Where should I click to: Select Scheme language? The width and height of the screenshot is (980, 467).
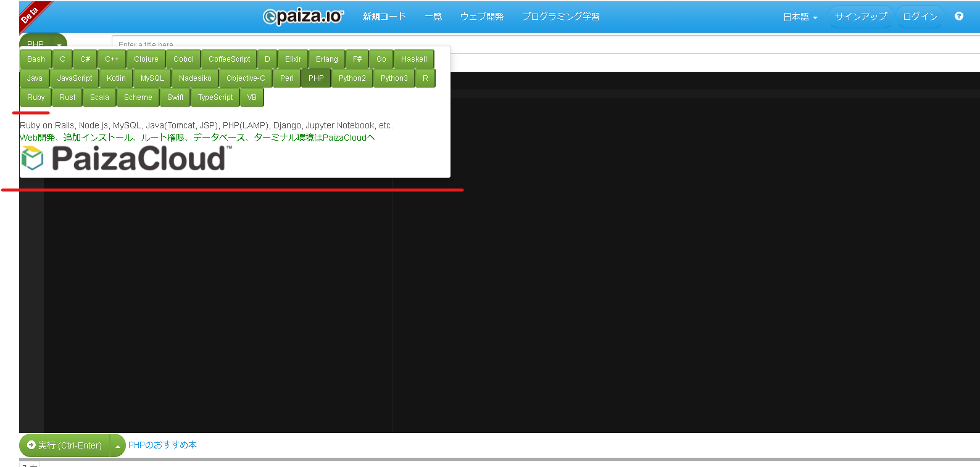tap(138, 97)
